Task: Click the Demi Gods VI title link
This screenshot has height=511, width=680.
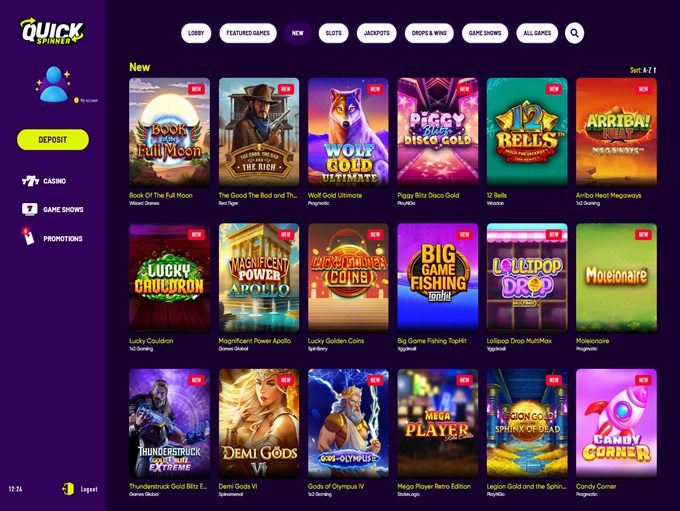Action: [x=238, y=486]
